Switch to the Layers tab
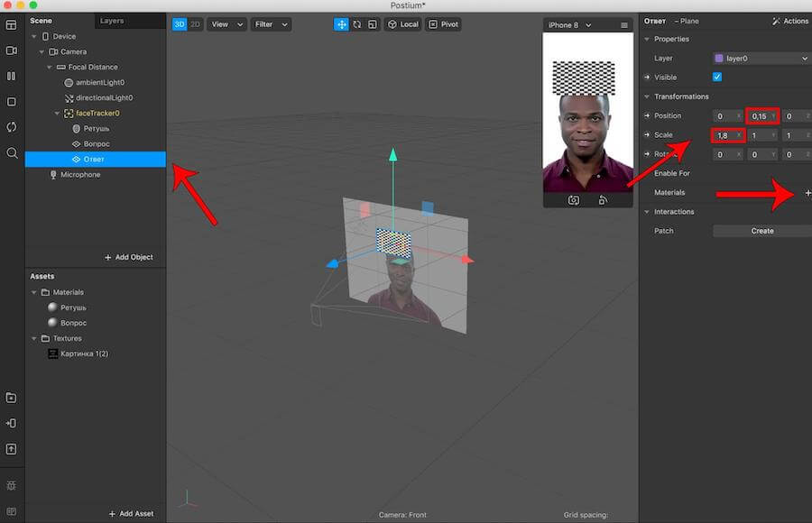This screenshot has height=523, width=812. tap(112, 21)
